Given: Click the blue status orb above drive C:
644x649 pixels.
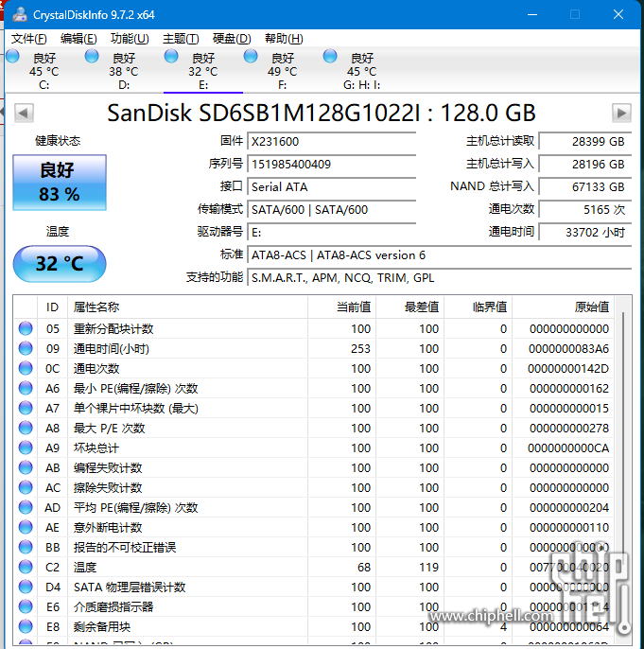Looking at the screenshot, I should (x=12, y=57).
